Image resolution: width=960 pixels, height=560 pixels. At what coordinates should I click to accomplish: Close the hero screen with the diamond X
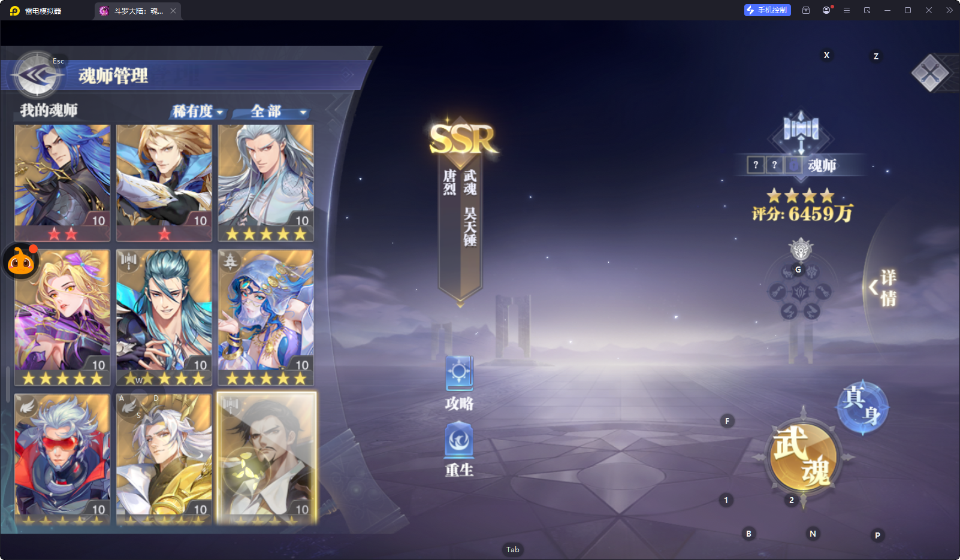(930, 73)
